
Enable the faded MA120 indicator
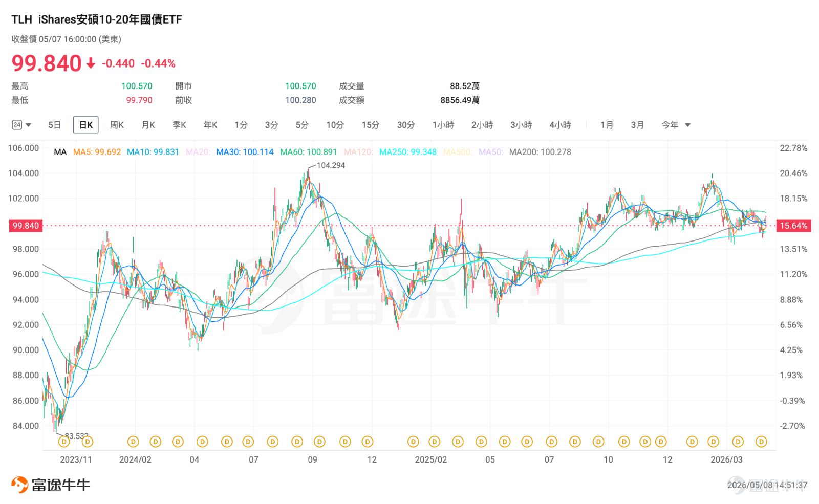click(x=358, y=152)
